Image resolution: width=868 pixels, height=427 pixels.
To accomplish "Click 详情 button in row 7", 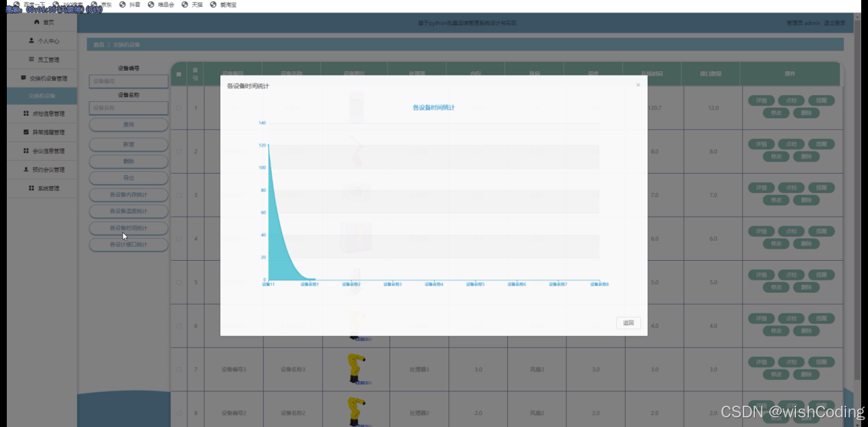I will pos(761,362).
